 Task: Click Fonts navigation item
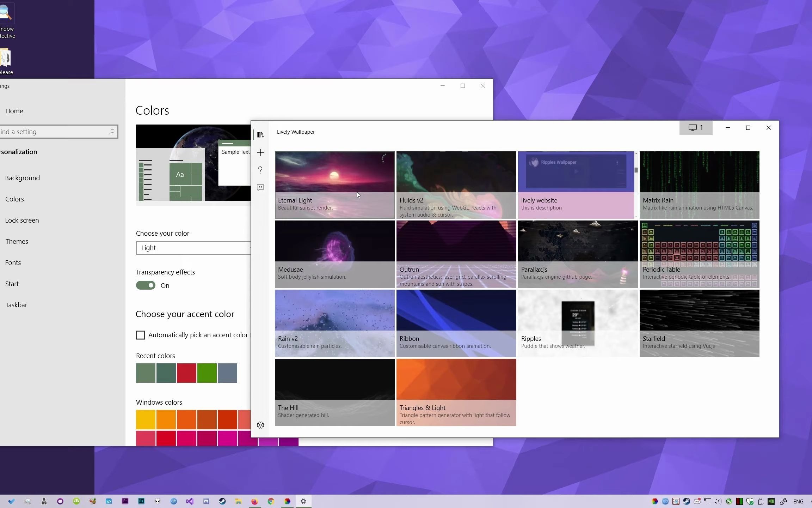(x=13, y=262)
